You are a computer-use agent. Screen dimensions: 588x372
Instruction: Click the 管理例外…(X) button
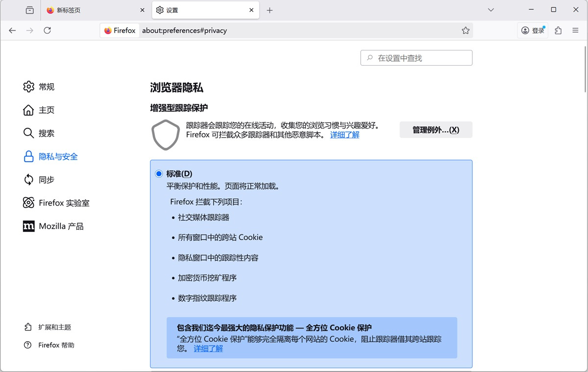pos(435,129)
